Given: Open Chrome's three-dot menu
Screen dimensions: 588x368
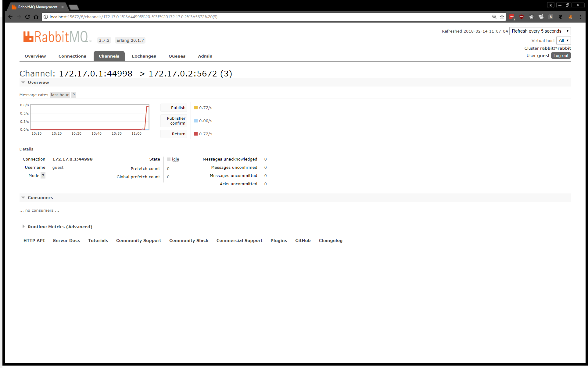Looking at the screenshot, I should click(580, 17).
